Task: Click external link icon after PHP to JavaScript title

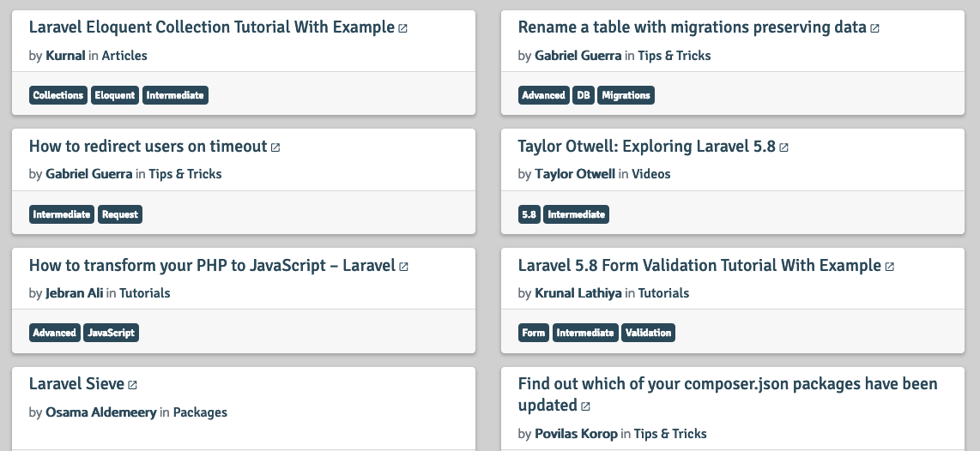Action: pos(403,267)
